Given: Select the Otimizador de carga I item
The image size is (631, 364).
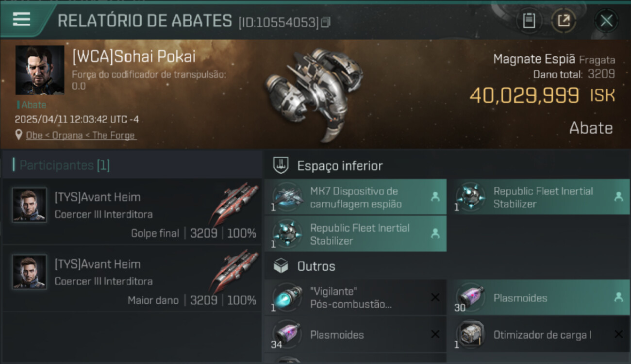Looking at the screenshot, I should [x=539, y=334].
